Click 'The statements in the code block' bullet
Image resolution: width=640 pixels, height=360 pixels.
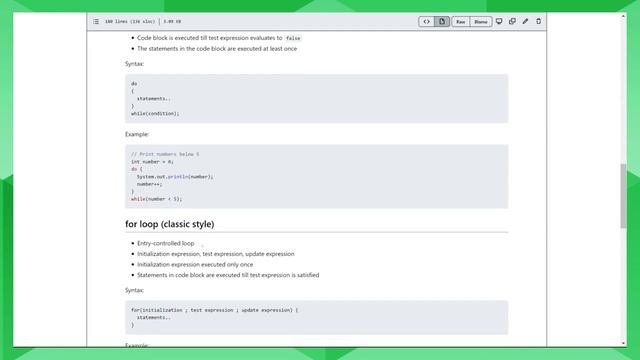[217, 49]
